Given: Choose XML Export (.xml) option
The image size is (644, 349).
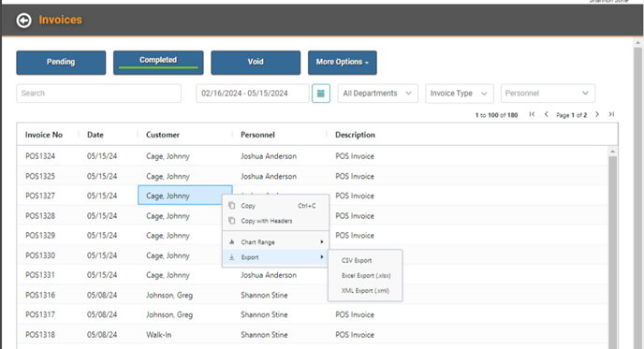Looking at the screenshot, I should pyautogui.click(x=365, y=291).
